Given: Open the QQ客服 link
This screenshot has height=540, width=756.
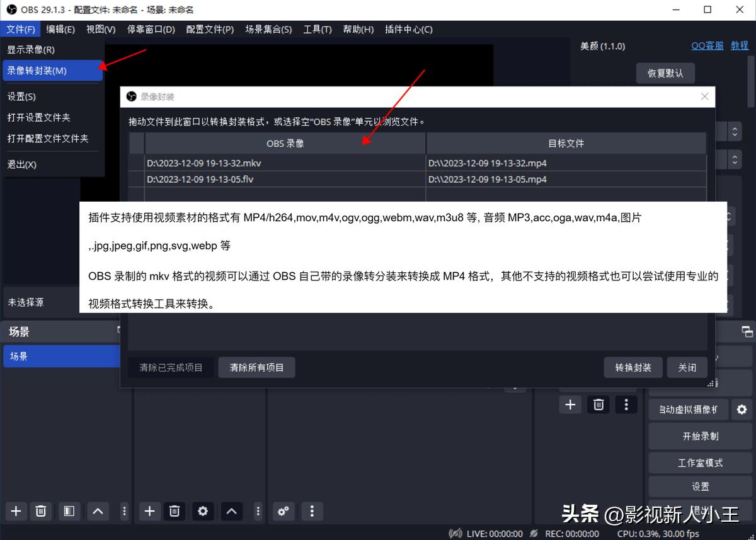Looking at the screenshot, I should 707,46.
